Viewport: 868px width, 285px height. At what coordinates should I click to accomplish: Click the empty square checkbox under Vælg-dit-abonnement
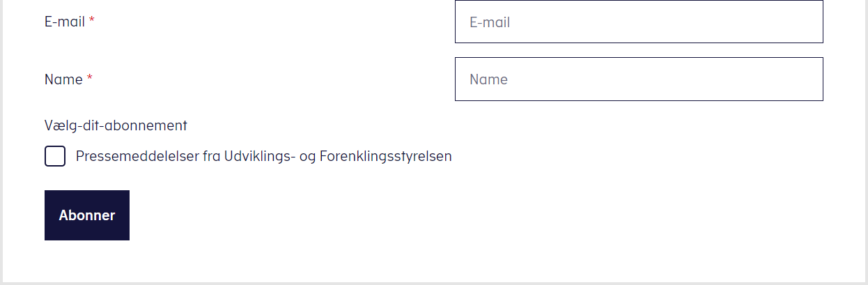click(55, 156)
